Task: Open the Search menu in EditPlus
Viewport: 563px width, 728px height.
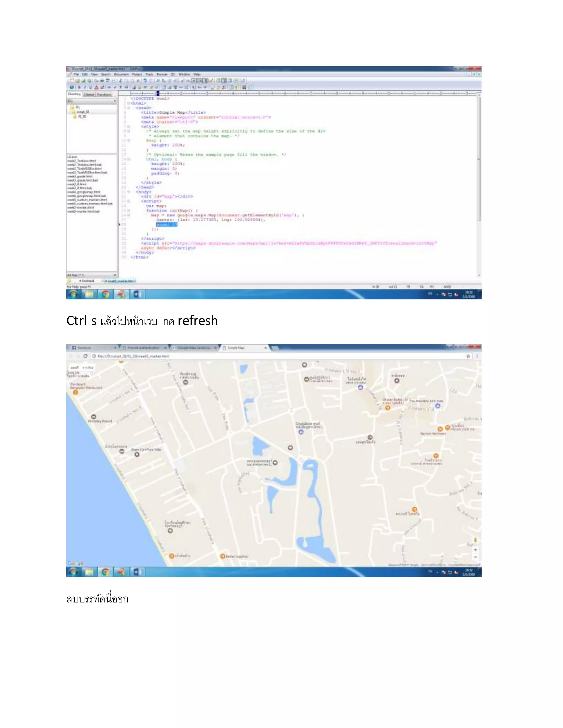Action: [106, 74]
